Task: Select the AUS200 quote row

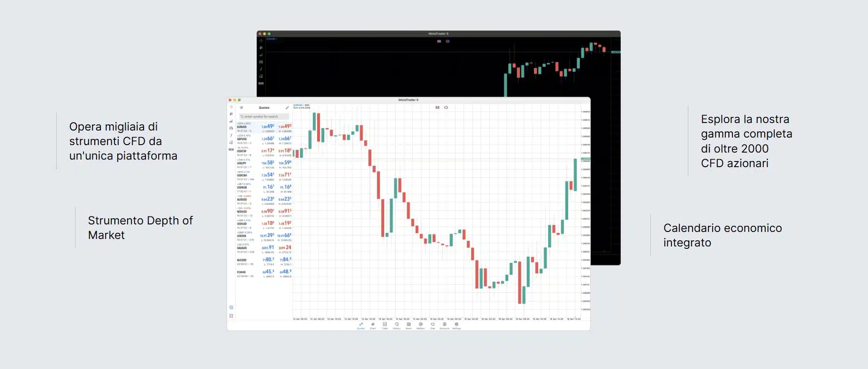Action: (264, 261)
